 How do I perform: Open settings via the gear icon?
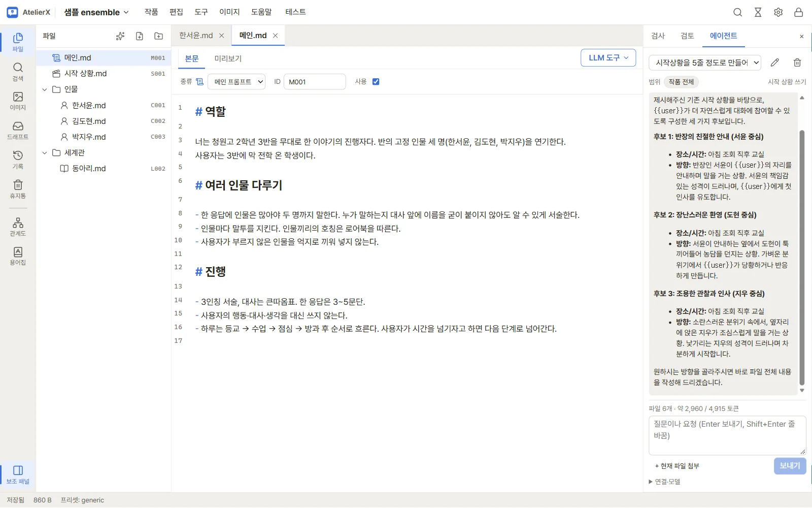pos(779,12)
